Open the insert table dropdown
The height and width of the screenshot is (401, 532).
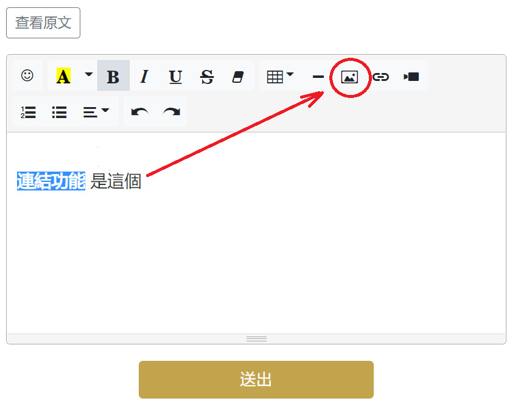tap(280, 75)
